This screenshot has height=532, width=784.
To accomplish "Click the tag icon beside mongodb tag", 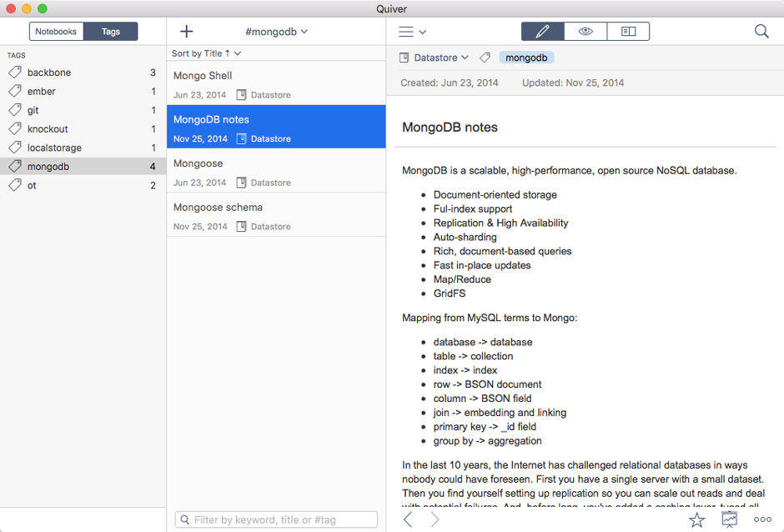I will click(x=485, y=58).
